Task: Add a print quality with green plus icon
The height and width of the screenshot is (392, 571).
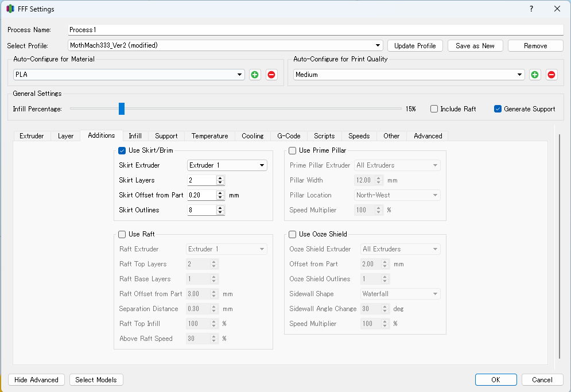Action: click(x=535, y=75)
